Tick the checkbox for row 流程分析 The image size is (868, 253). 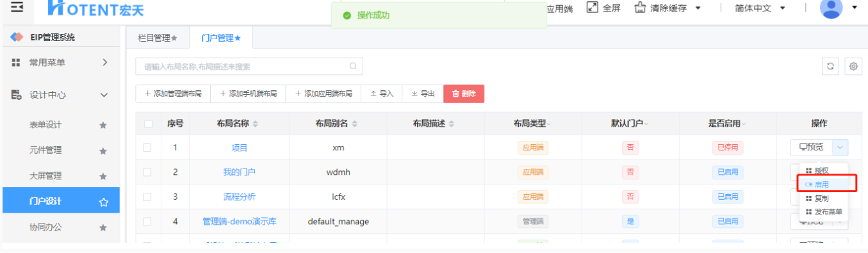[x=147, y=197]
